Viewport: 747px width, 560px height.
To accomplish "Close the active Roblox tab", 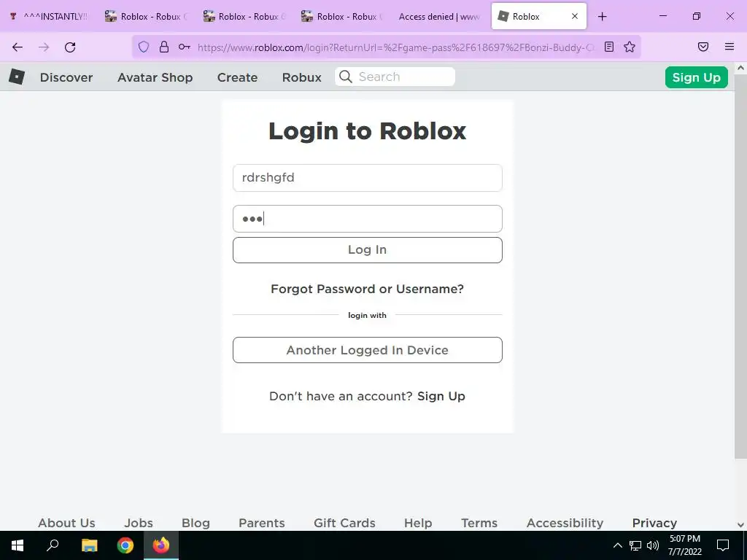I will pos(575,16).
